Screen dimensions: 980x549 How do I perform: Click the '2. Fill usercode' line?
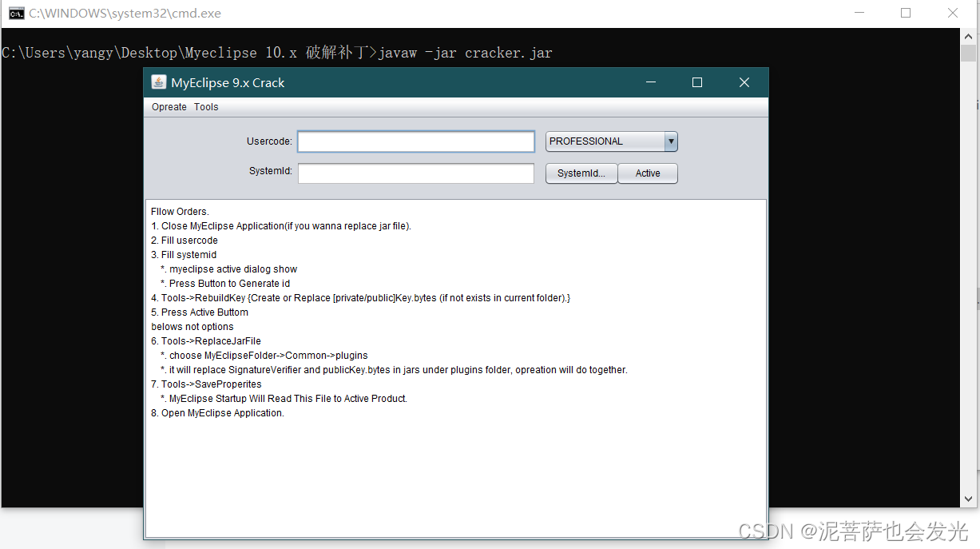click(184, 241)
